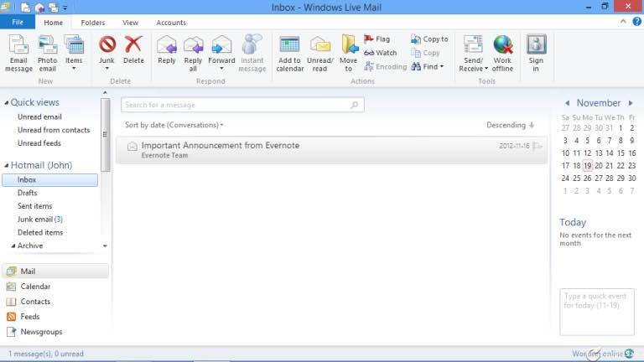
Task: Switch to the Mail view
Action: (55, 271)
